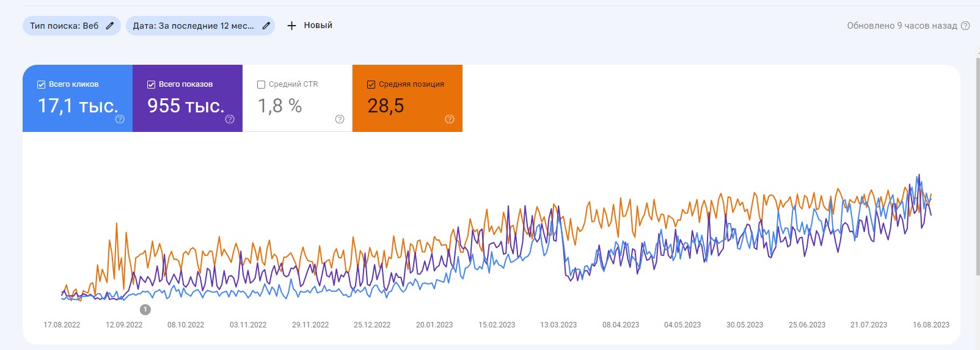Open help icon in Средний CTR card

tap(340, 119)
